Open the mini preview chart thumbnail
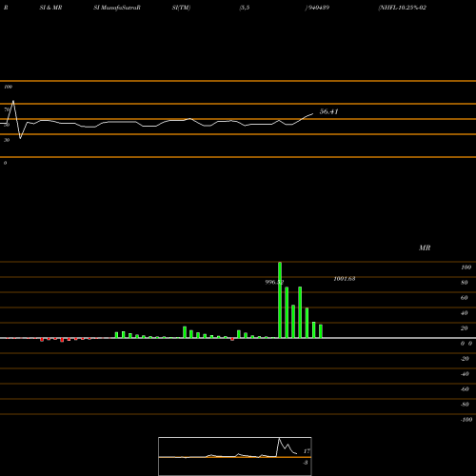The image size is (476, 476). pyautogui.click(x=235, y=456)
